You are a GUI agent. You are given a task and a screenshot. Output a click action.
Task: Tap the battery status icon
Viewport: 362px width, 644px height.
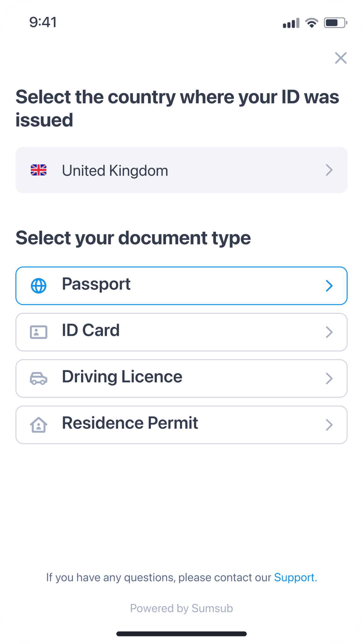[x=335, y=23]
